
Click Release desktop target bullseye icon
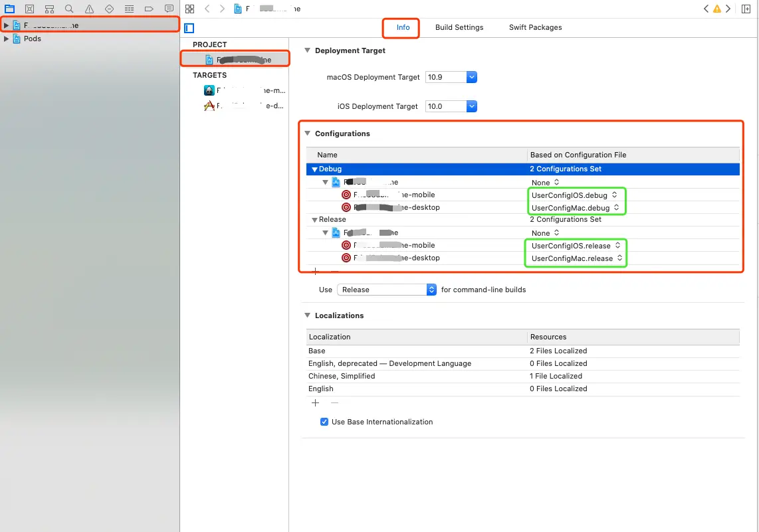(346, 258)
